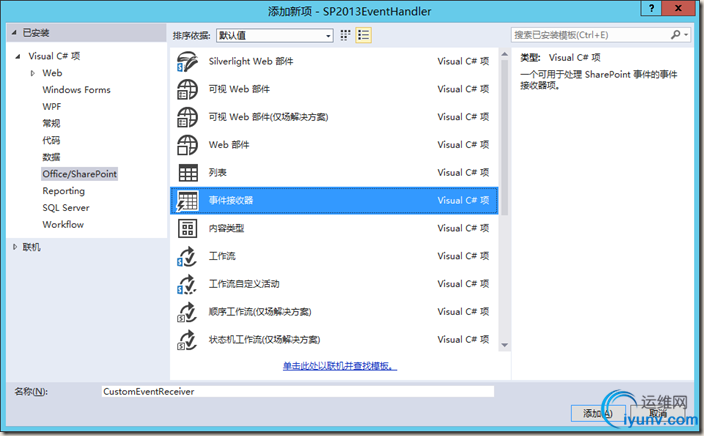The width and height of the screenshot is (704, 436).
Task: Switch to list view mode
Action: (x=364, y=35)
